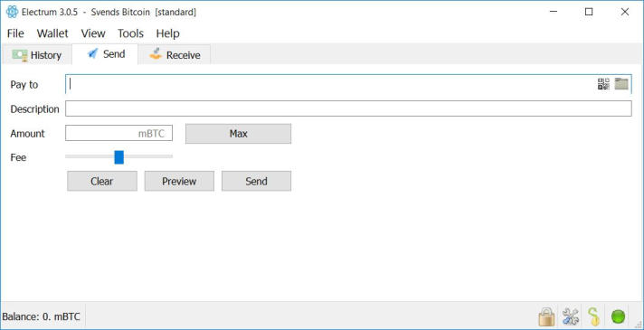Viewport: 644px width, 330px height.
Task: Click the password lock icon
Action: pos(546,316)
